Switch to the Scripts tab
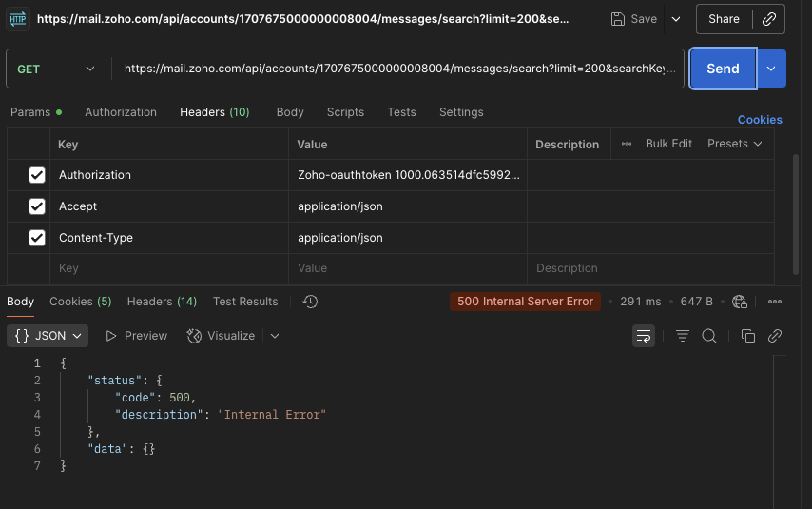 [345, 112]
